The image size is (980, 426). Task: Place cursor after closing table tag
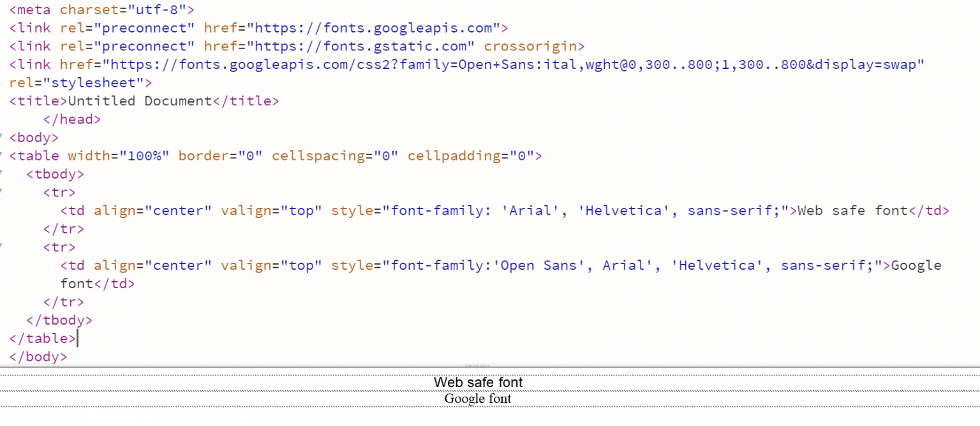[x=77, y=338]
